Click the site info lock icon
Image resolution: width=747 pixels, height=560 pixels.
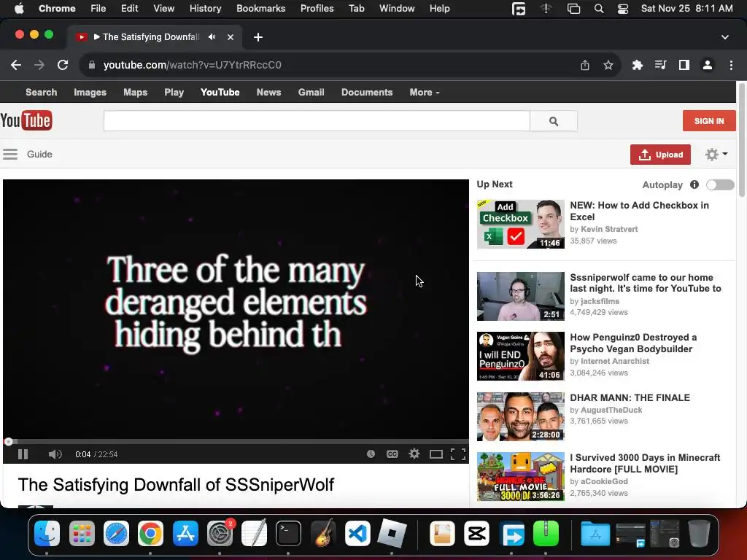pyautogui.click(x=92, y=65)
